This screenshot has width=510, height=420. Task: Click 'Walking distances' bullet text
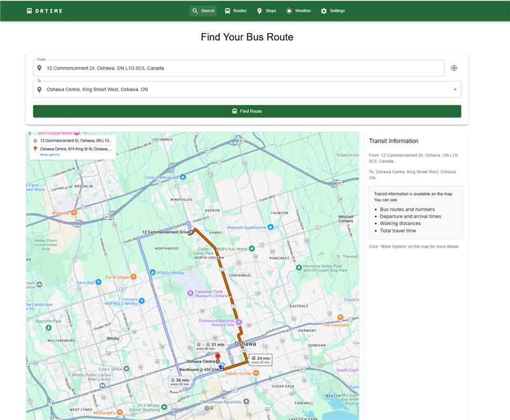[x=400, y=223]
